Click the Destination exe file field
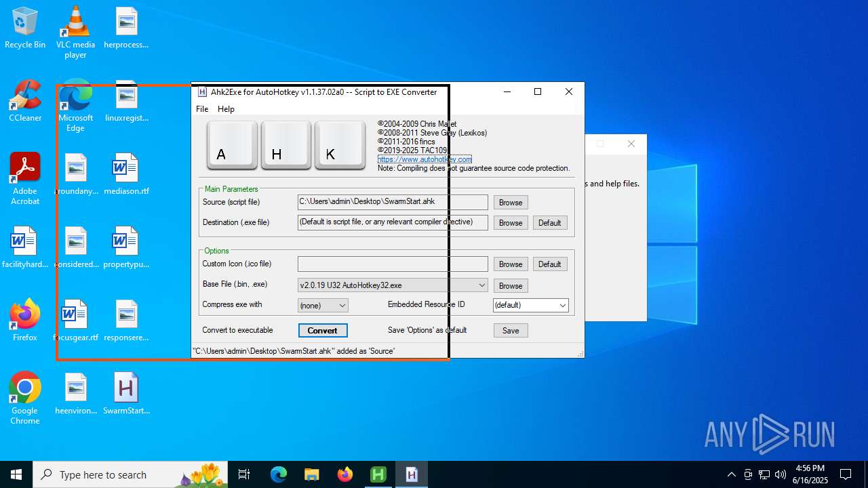 pos(393,222)
